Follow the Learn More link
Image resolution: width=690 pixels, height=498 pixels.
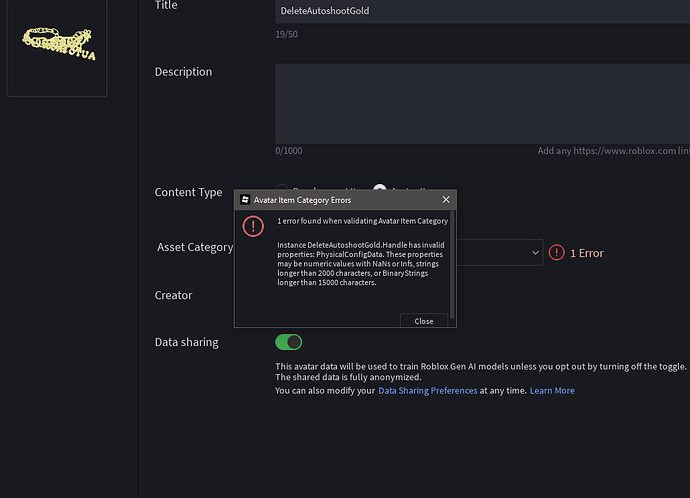click(x=552, y=391)
